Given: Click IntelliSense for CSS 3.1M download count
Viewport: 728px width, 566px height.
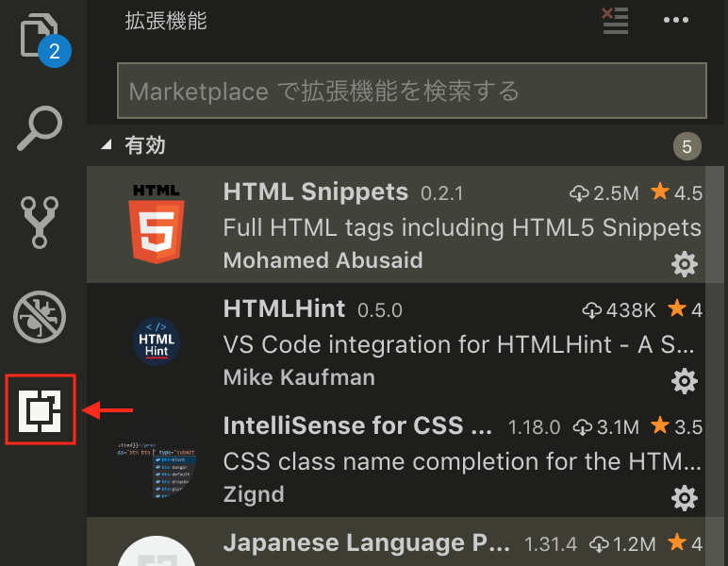Looking at the screenshot, I should [x=606, y=427].
